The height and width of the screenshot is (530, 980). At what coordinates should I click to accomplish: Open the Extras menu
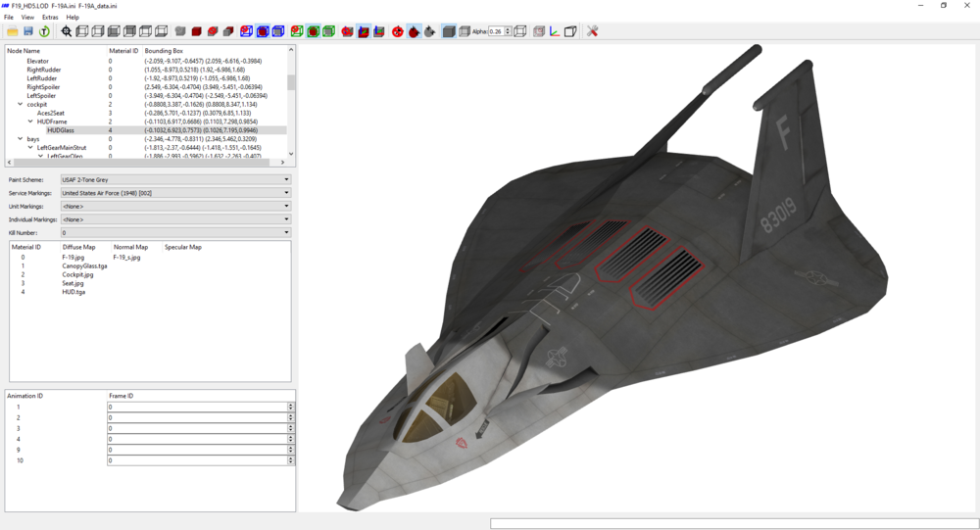click(x=50, y=18)
